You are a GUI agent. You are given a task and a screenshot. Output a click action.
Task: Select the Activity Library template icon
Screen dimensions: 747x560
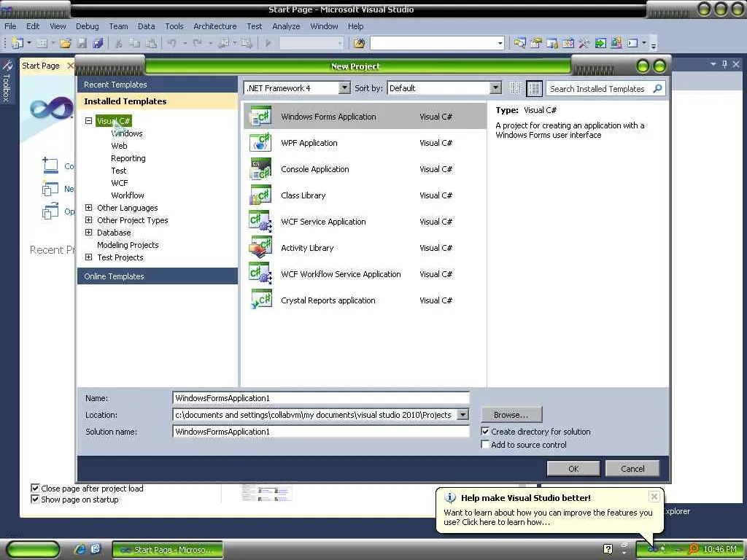[x=260, y=247]
